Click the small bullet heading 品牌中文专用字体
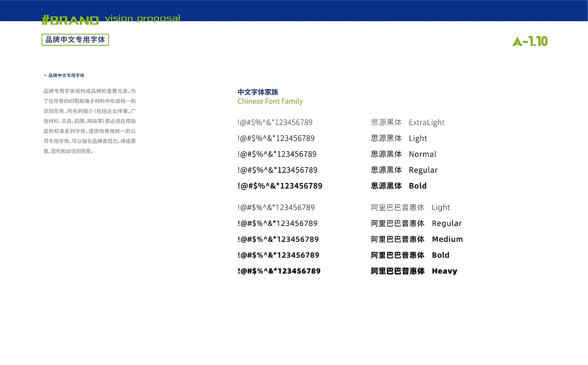The image size is (588, 365). click(66, 75)
